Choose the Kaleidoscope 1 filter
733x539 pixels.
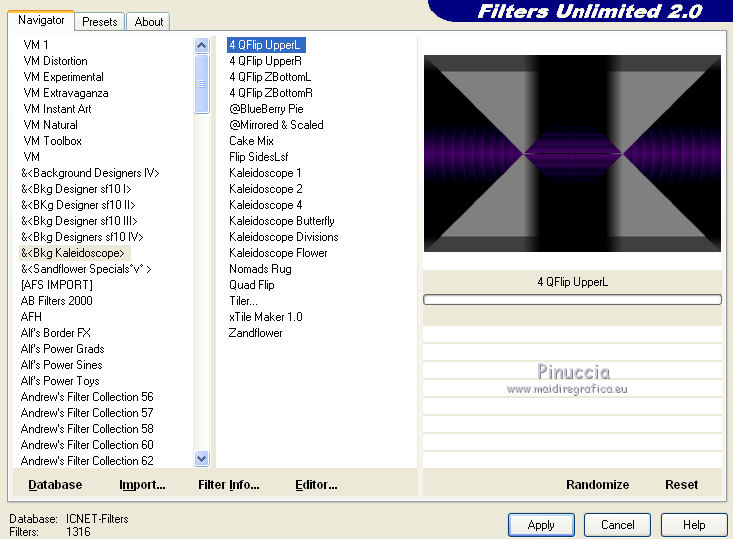265,173
